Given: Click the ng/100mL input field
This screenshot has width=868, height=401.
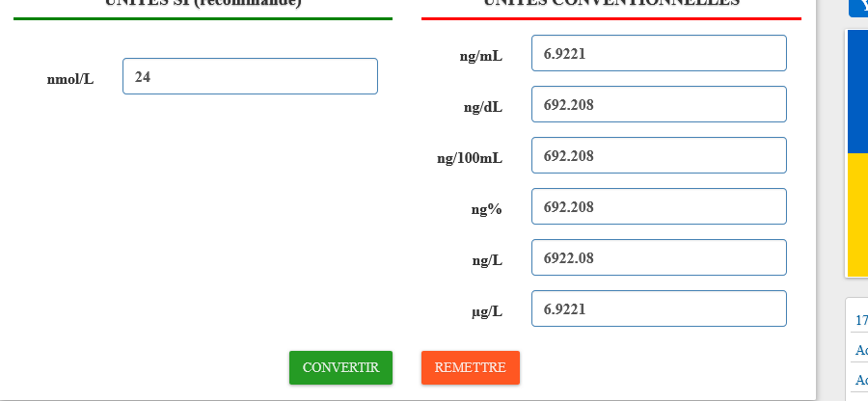Looking at the screenshot, I should (659, 155).
